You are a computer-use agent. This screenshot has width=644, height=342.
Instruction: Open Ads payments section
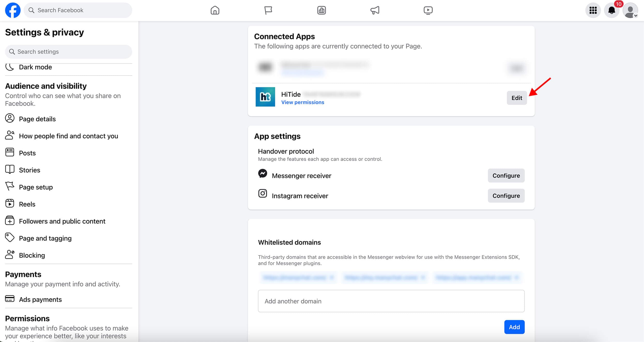click(x=40, y=299)
